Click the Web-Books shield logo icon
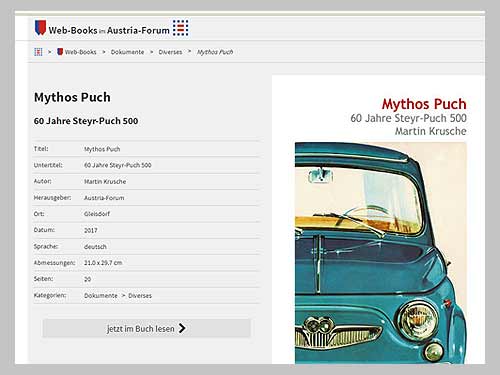The image size is (500, 375). (x=40, y=27)
